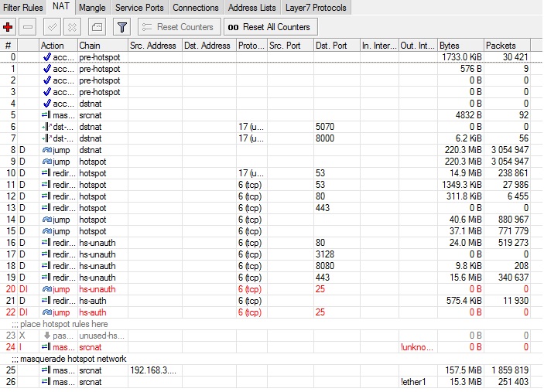Click masquerade icon in rule 5
Image resolution: width=544 pixels, height=392 pixels.
(46, 114)
